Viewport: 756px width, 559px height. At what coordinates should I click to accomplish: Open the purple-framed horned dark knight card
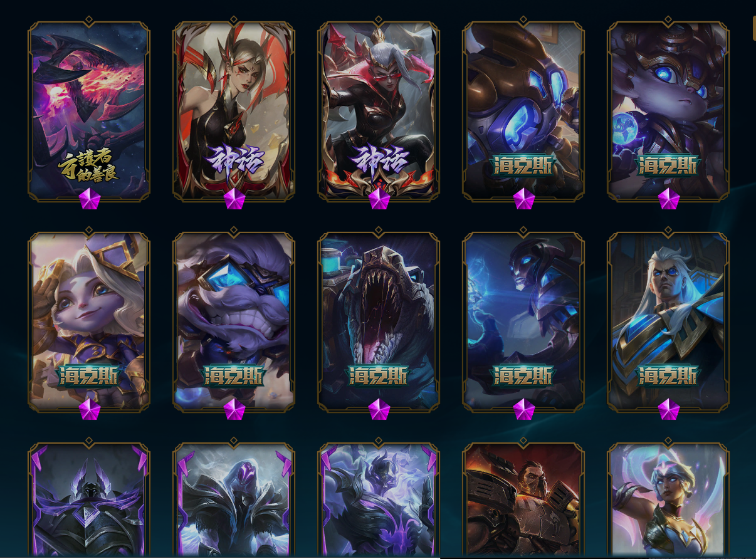point(89,499)
